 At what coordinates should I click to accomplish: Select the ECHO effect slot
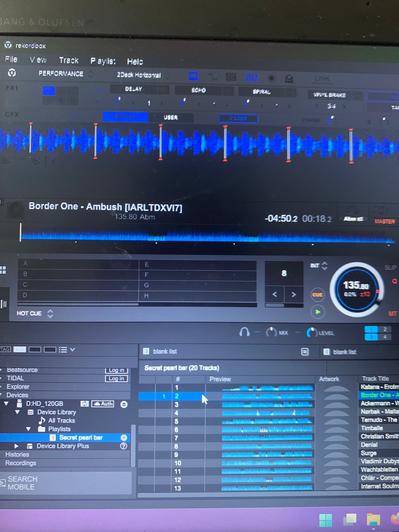coord(198,90)
